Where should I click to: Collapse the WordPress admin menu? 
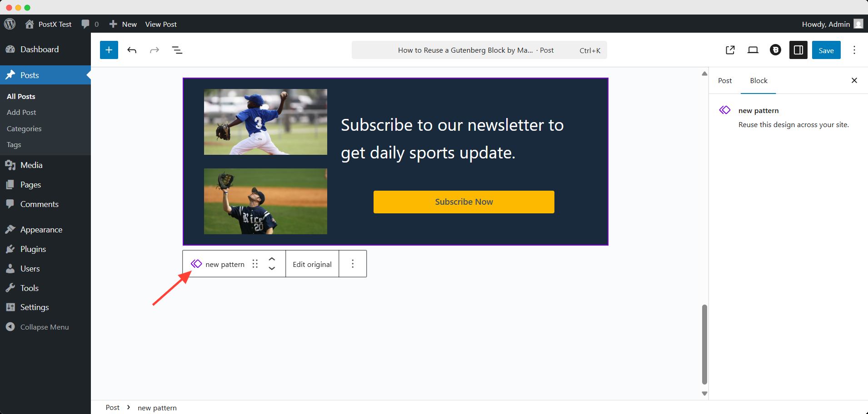[x=44, y=327]
